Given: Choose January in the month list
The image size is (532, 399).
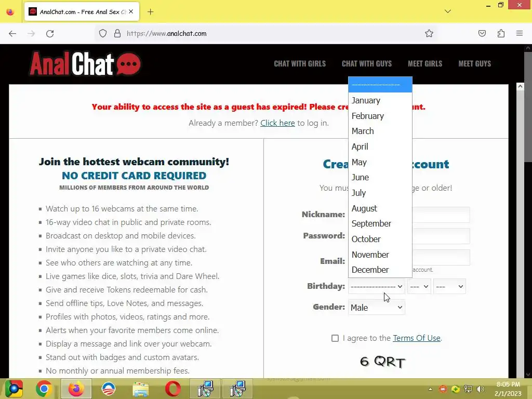Looking at the screenshot, I should [380, 100].
